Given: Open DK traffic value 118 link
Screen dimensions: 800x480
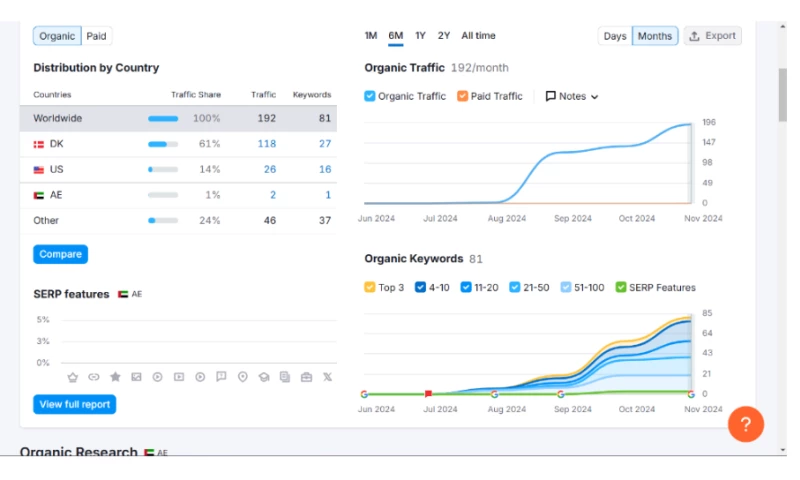Looking at the screenshot, I should click(x=266, y=144).
